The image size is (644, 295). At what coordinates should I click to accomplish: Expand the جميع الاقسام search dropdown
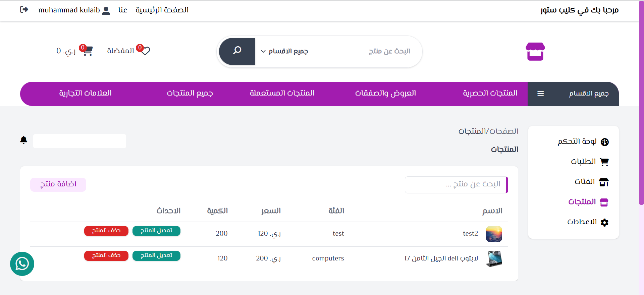tap(284, 51)
